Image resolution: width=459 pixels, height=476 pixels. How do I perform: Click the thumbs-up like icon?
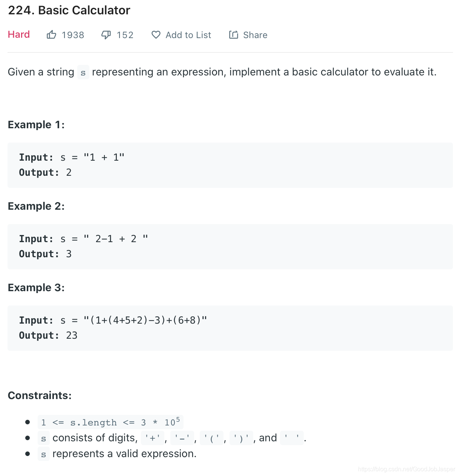pyautogui.click(x=52, y=35)
